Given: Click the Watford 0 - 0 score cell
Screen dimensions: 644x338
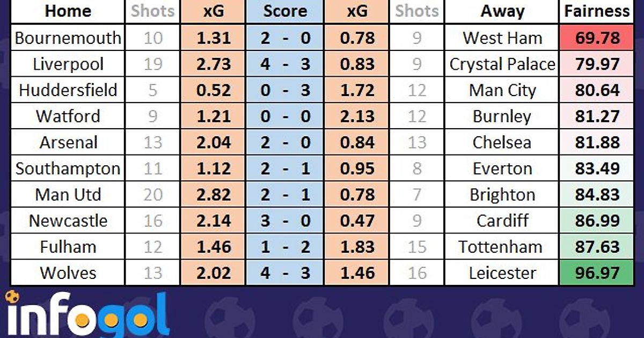Looking at the screenshot, I should [x=285, y=116].
